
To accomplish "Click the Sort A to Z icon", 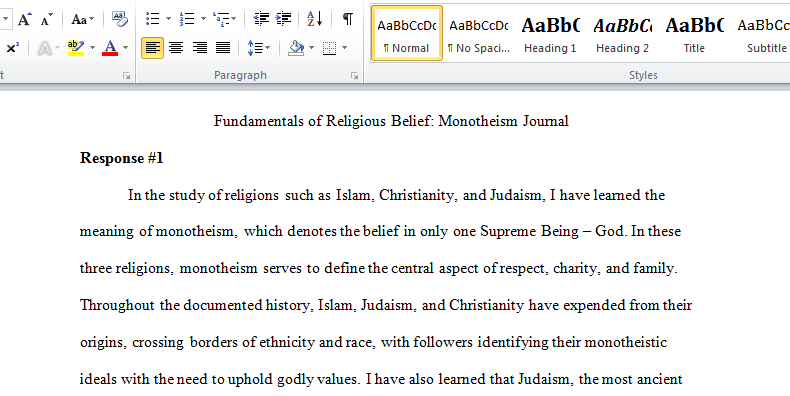I will 315,19.
